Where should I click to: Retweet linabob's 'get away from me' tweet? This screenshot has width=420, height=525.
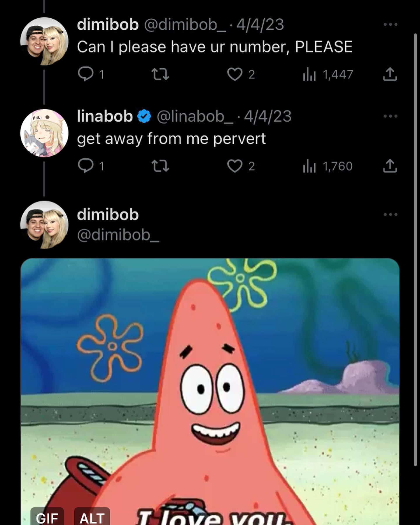160,166
